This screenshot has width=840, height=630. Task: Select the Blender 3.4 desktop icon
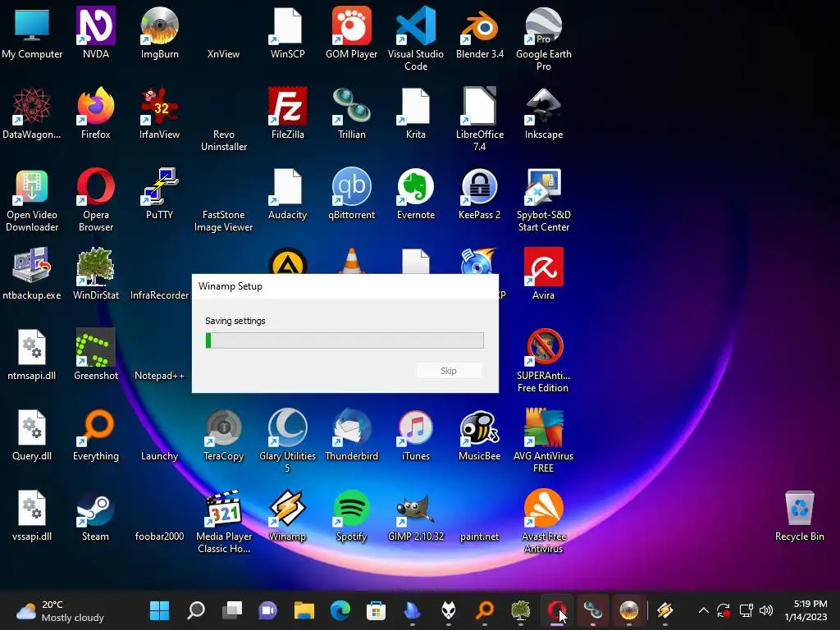(x=479, y=25)
